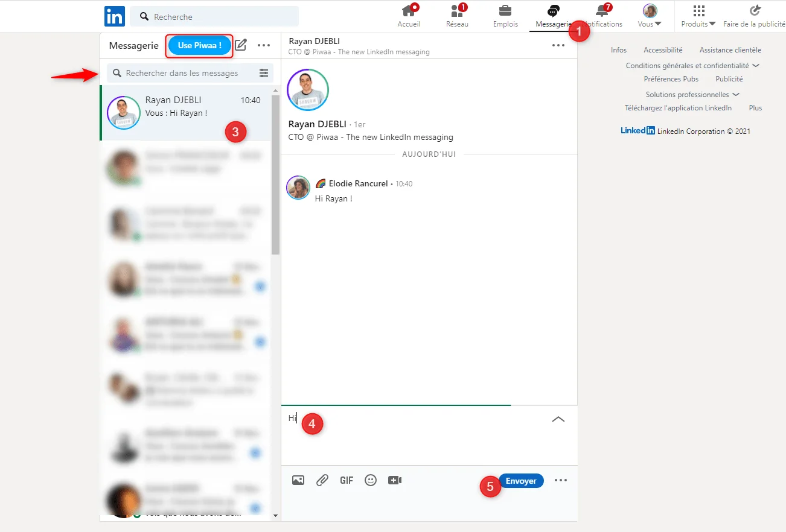Expand Conditions générales et confidentialité

tap(692, 66)
